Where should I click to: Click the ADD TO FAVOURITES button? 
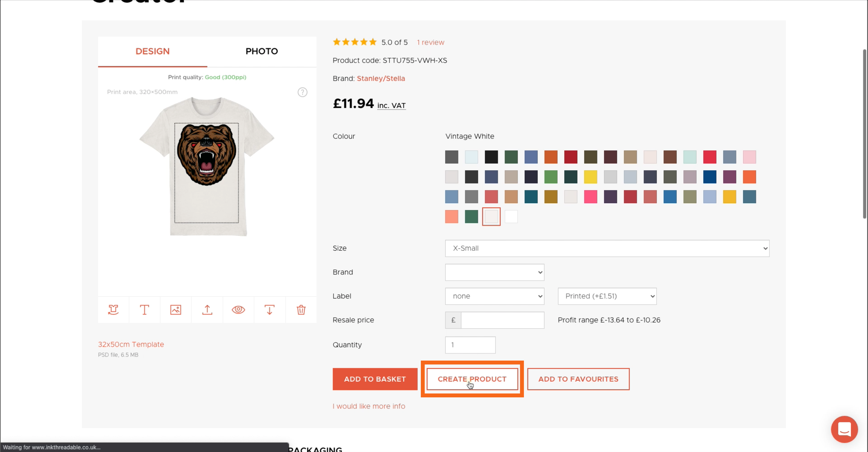point(578,379)
